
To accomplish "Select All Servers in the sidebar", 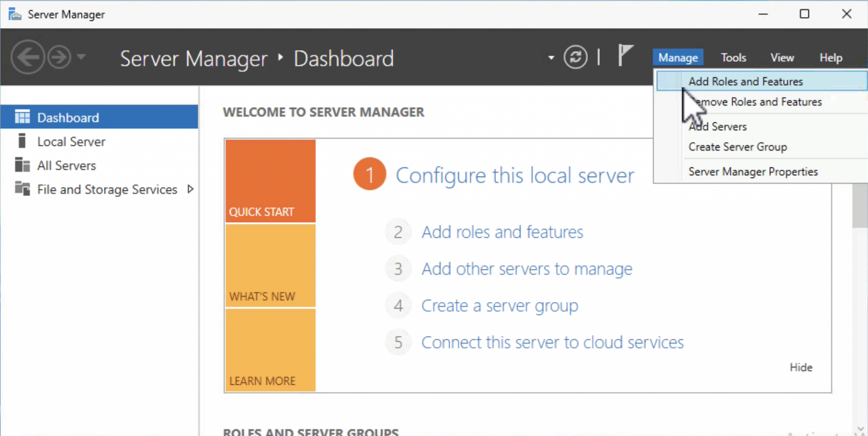I will coord(66,165).
